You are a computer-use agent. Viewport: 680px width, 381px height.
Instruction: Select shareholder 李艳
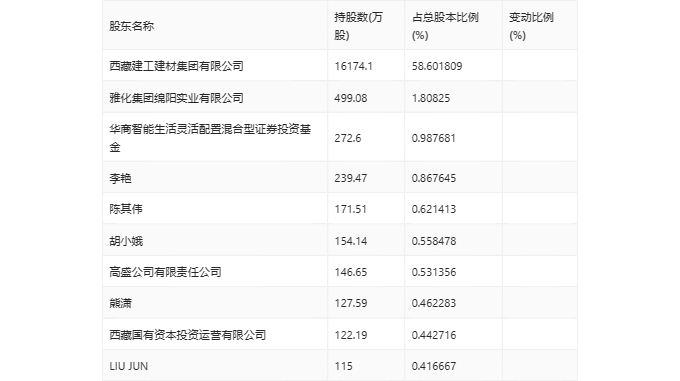pos(120,178)
